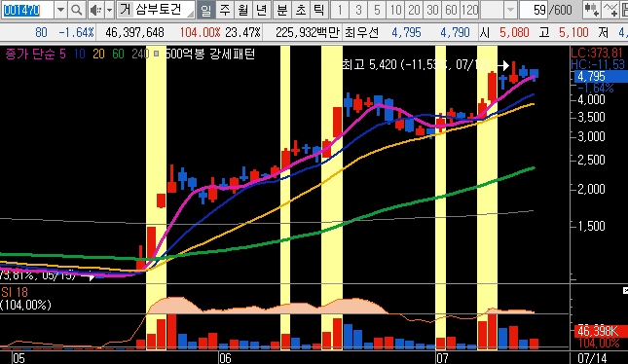Click the close icon on SI 18 panel

(625, 290)
